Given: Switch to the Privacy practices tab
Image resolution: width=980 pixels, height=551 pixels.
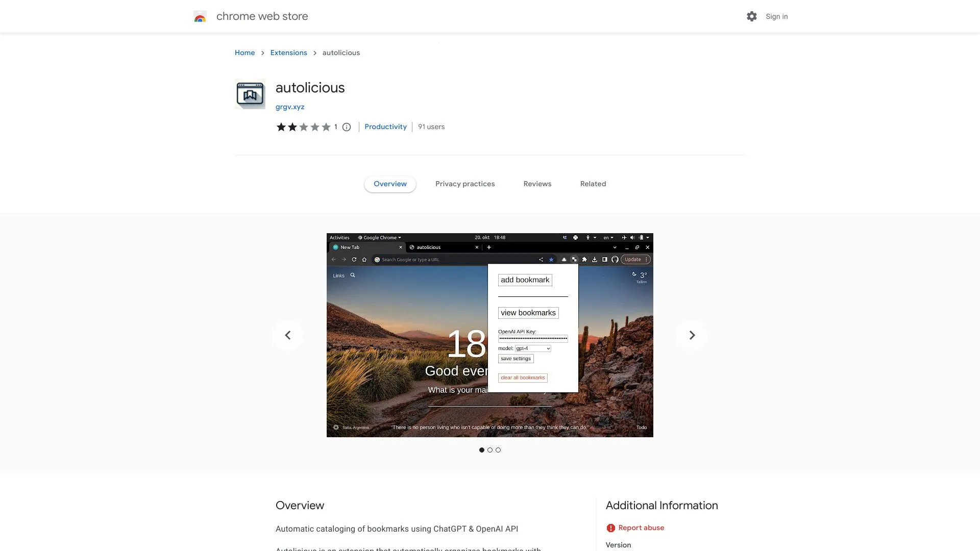Looking at the screenshot, I should coord(464,184).
